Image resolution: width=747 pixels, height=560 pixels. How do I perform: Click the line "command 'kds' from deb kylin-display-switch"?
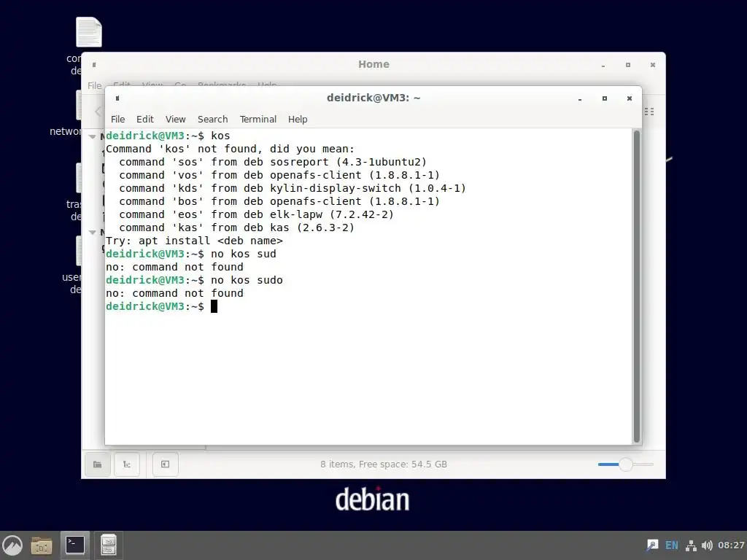coord(293,189)
